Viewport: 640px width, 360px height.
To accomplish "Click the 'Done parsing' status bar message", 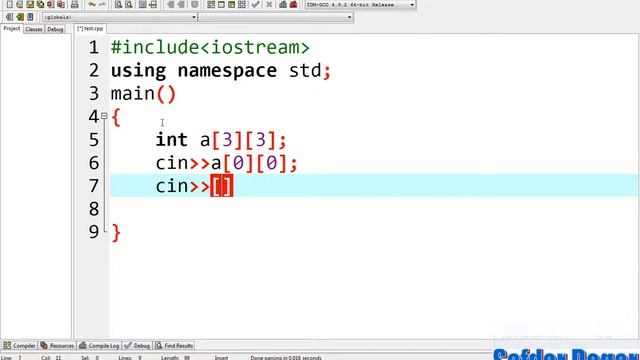I will point(286,358).
